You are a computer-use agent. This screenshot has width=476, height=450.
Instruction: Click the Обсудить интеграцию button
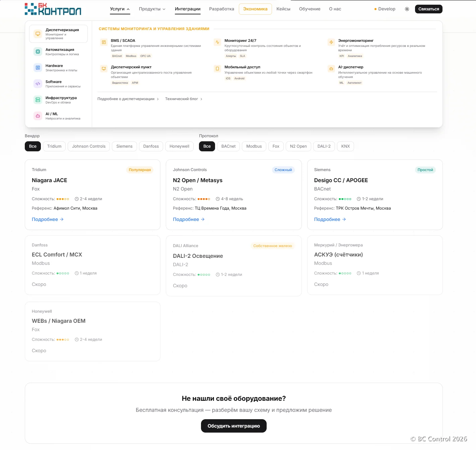click(234, 426)
